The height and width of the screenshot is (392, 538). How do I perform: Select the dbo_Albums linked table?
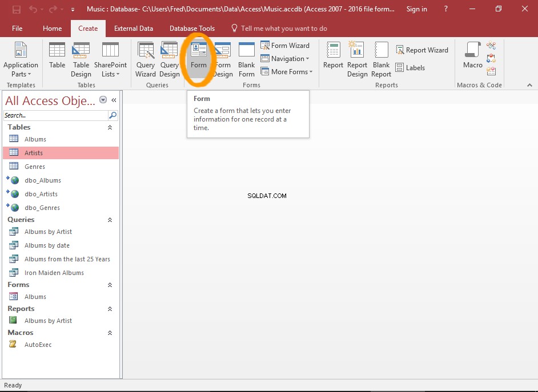[x=61, y=180]
